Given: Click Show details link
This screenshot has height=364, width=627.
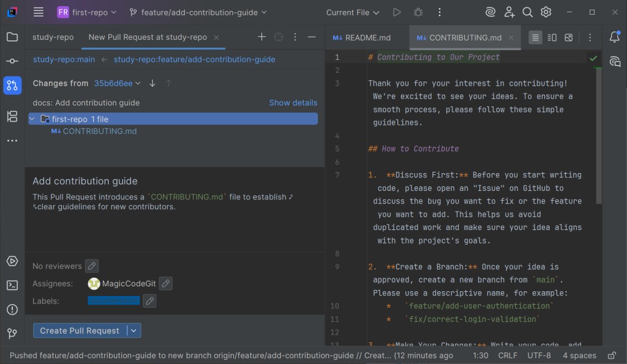Looking at the screenshot, I should click(x=293, y=103).
